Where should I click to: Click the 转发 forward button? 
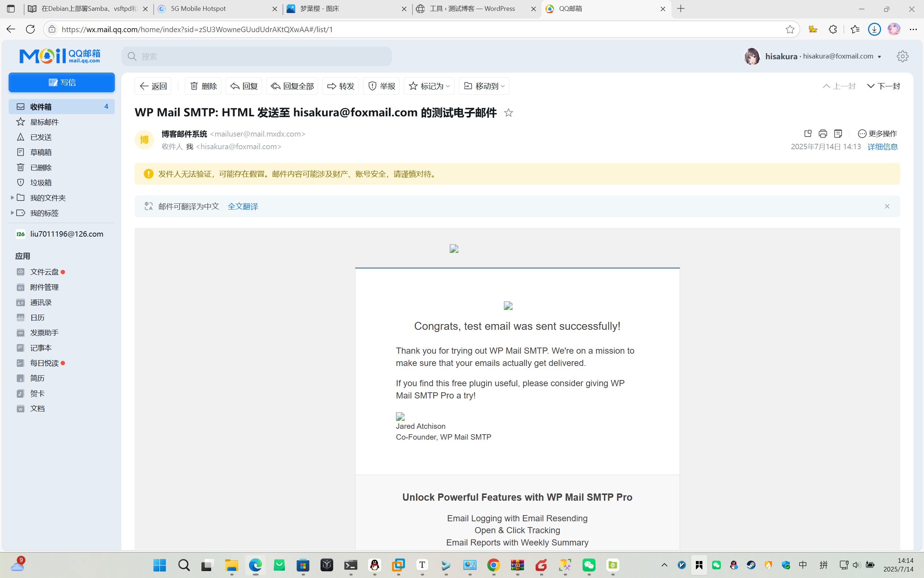pyautogui.click(x=341, y=86)
